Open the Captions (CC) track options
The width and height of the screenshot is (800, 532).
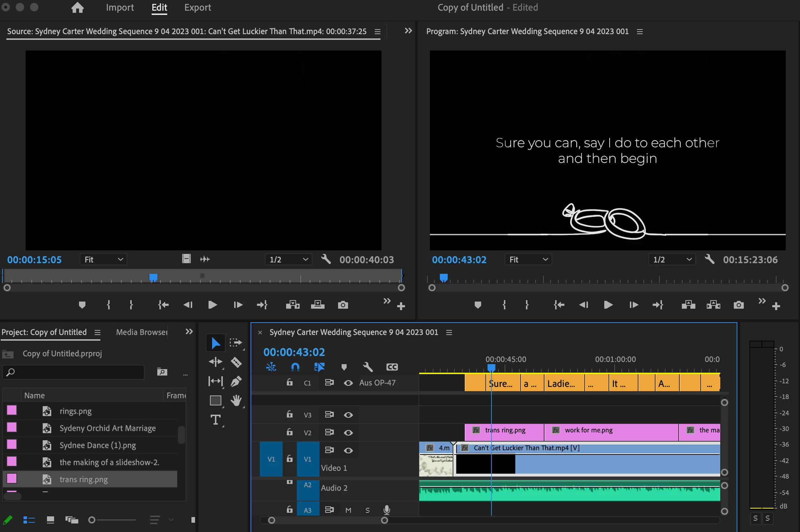point(392,367)
